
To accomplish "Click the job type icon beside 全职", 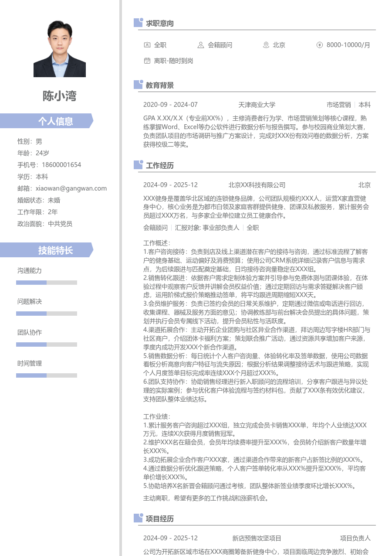I will click(x=147, y=45).
